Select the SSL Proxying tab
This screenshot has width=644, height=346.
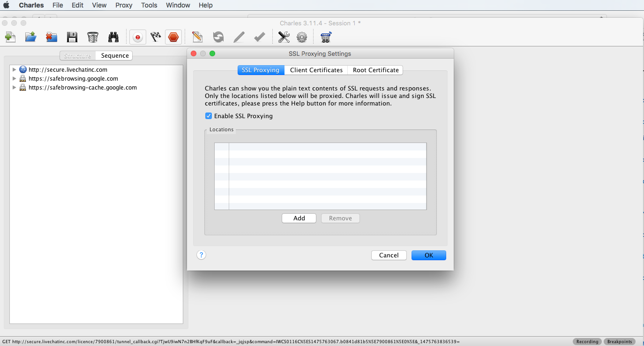tap(261, 70)
